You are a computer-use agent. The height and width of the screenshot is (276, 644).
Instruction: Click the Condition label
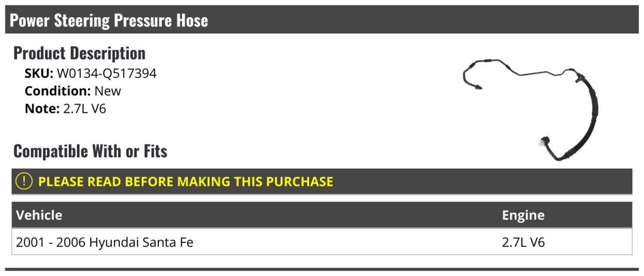pyautogui.click(x=58, y=91)
